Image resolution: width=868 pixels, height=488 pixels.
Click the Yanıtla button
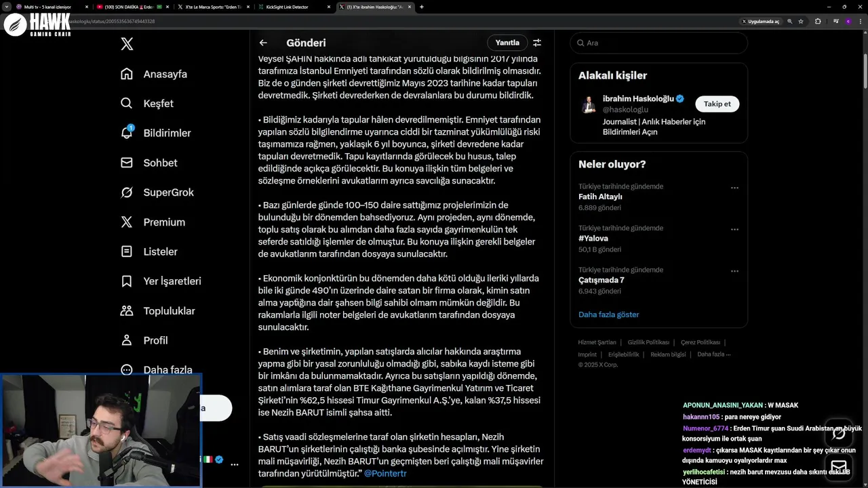(x=507, y=43)
